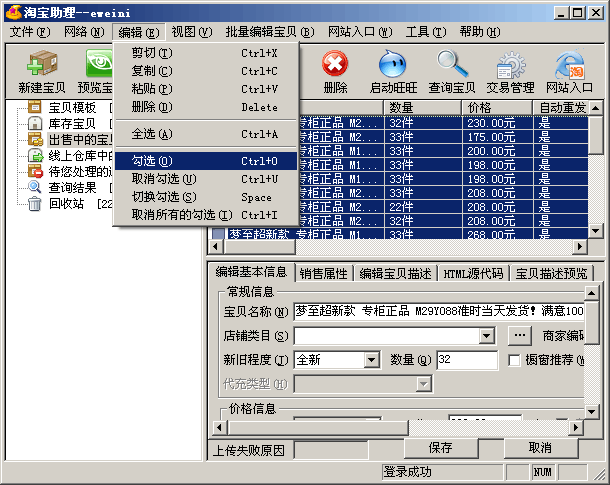
Task: Toggle the 橱窗推荐 checkbox
Action: 514,360
